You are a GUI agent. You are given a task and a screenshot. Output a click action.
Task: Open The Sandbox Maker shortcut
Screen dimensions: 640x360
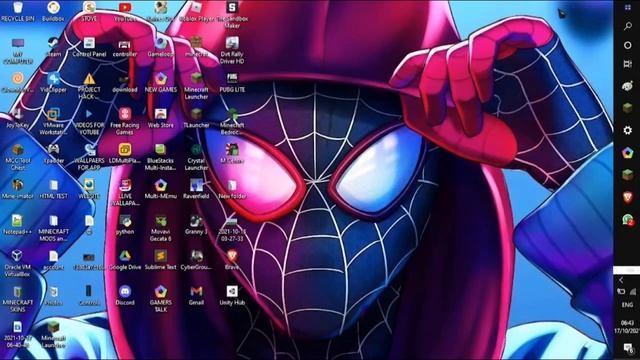click(x=232, y=15)
